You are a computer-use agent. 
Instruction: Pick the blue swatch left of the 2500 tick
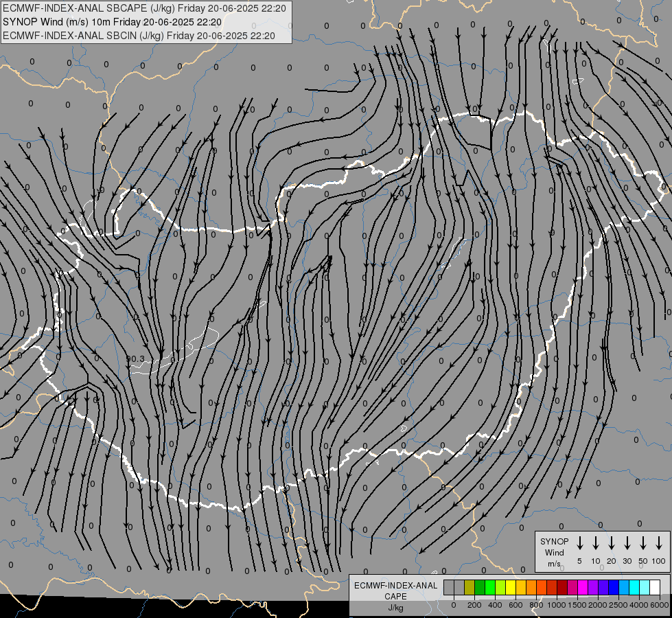tap(614, 587)
